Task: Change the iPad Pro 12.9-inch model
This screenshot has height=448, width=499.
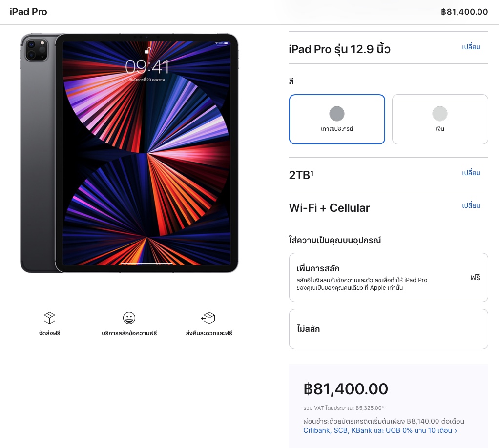Action: tap(471, 47)
